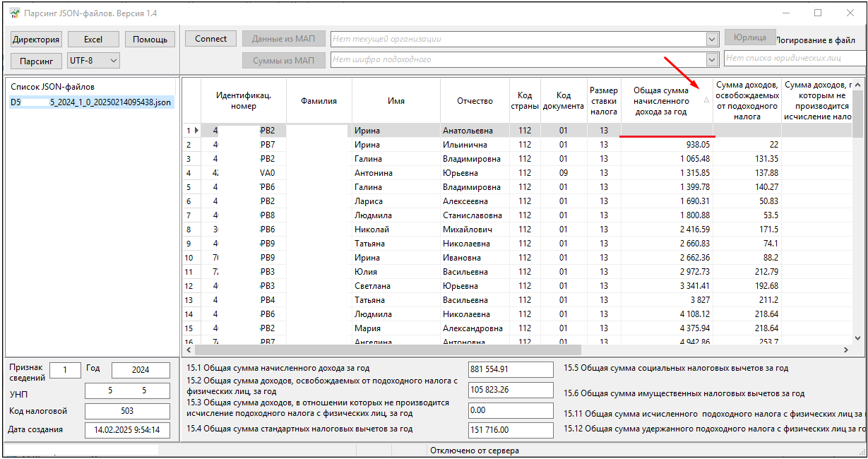The height and width of the screenshot is (459, 868).
Task: Click the Connect button
Action: (210, 39)
